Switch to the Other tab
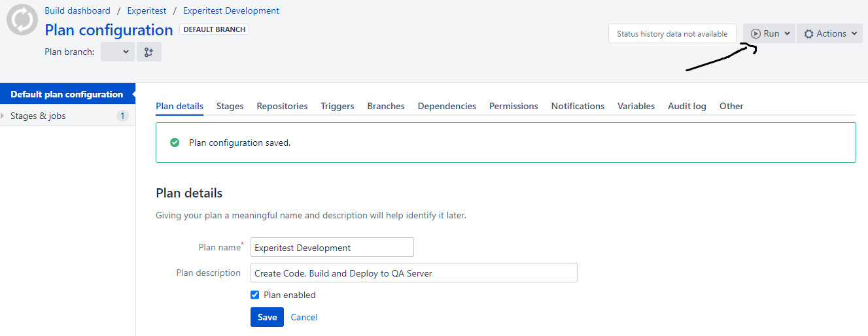The image size is (868, 336). click(x=731, y=106)
